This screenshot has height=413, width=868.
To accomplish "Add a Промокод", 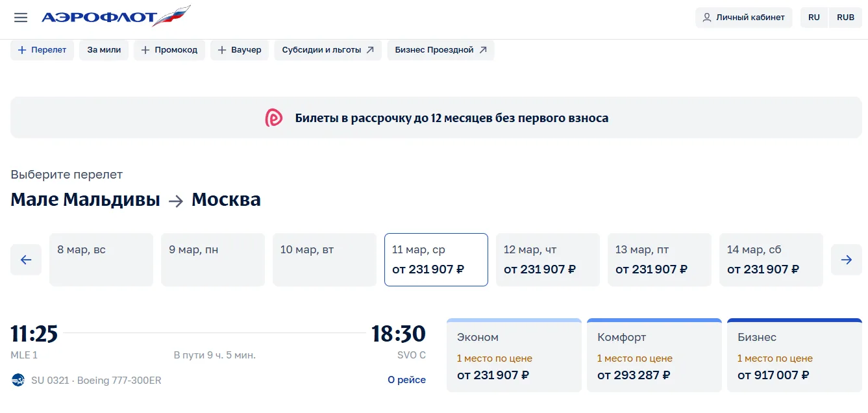I will tap(169, 50).
